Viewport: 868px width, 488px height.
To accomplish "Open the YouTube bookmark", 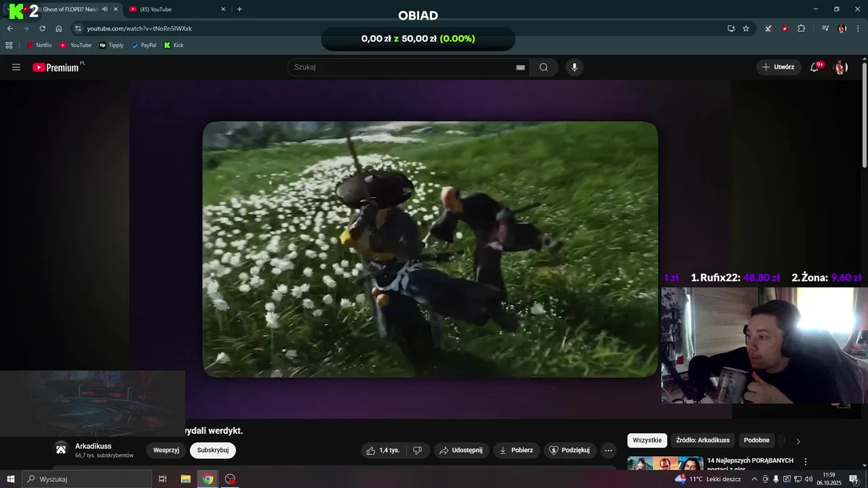I will 75,45.
